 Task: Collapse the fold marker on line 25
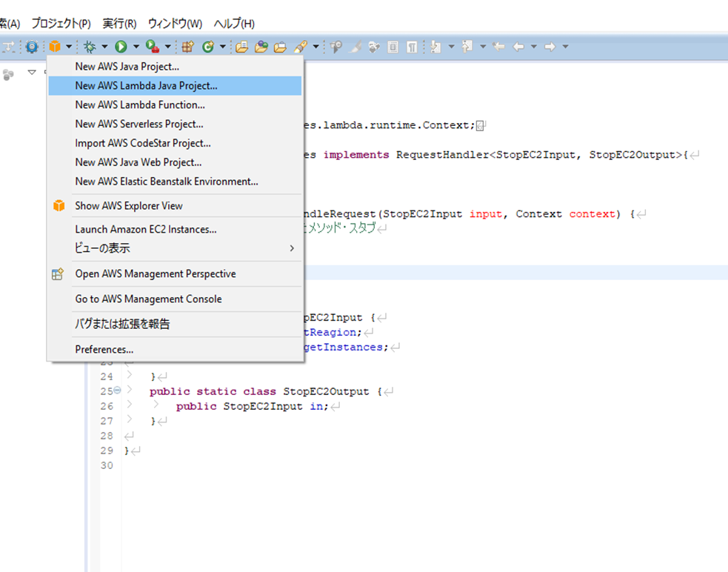[118, 390]
